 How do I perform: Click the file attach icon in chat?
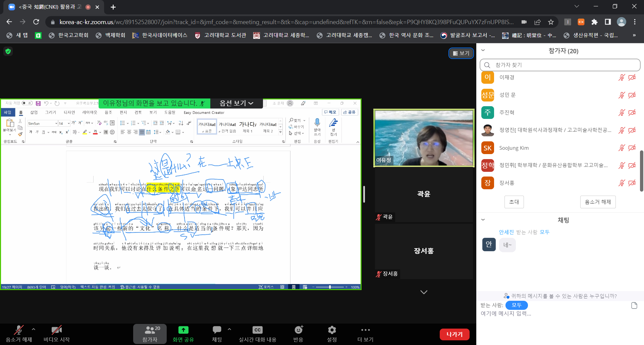[x=634, y=305]
